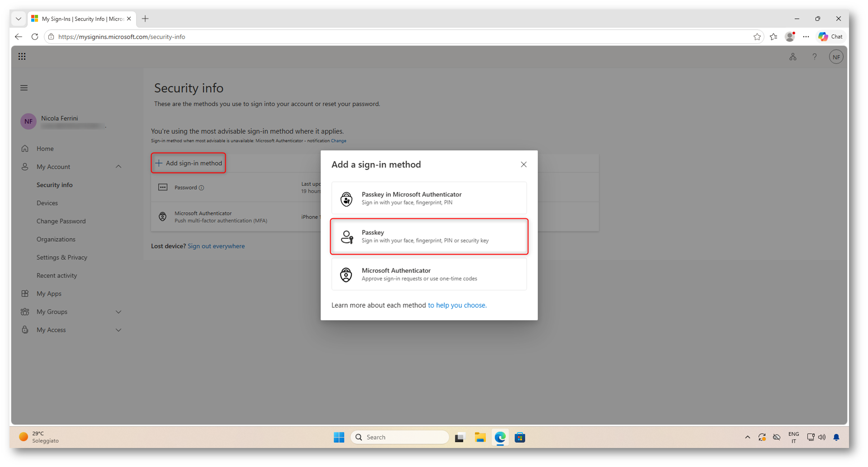The height and width of the screenshot is (467, 868).
Task: Open File Explorer from the taskbar
Action: pyautogui.click(x=480, y=437)
